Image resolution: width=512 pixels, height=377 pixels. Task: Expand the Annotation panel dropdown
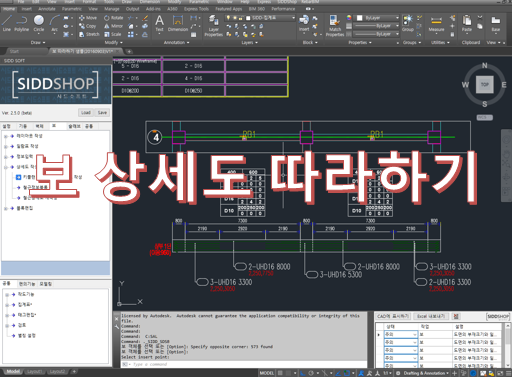click(x=176, y=43)
